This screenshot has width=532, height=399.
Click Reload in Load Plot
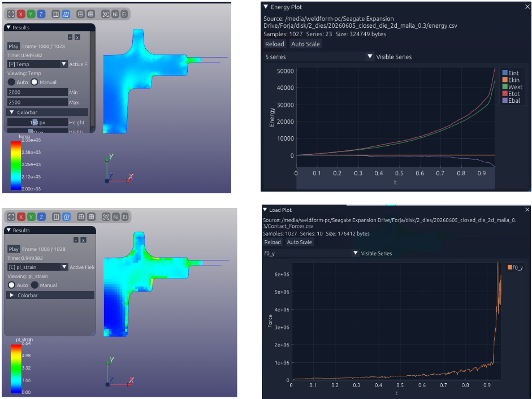273,242
